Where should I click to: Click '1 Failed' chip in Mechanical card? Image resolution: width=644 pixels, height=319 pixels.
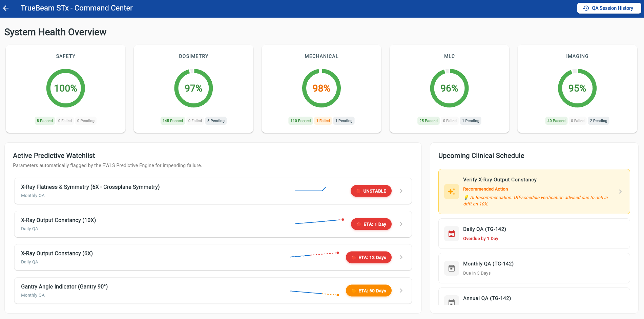point(323,121)
